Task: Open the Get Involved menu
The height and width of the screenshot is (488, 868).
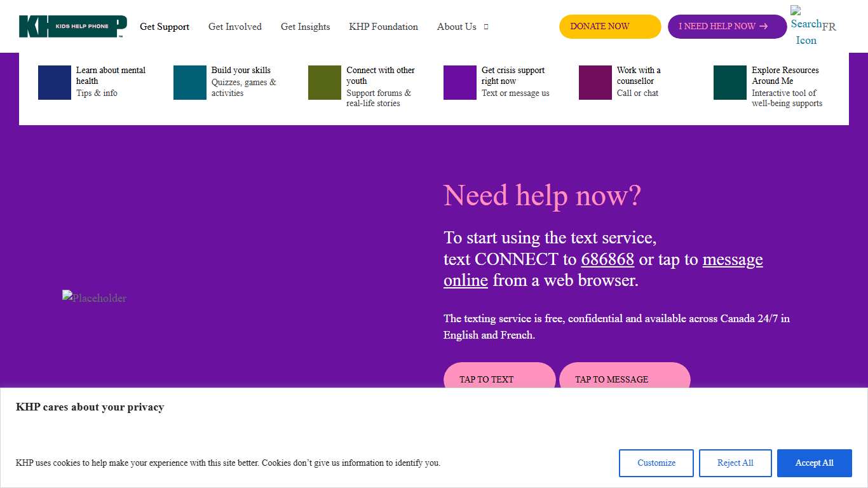Action: (235, 27)
